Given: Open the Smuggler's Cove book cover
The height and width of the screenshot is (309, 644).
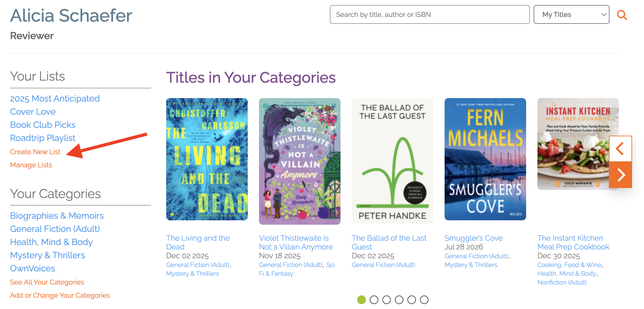Looking at the screenshot, I should pos(485,159).
